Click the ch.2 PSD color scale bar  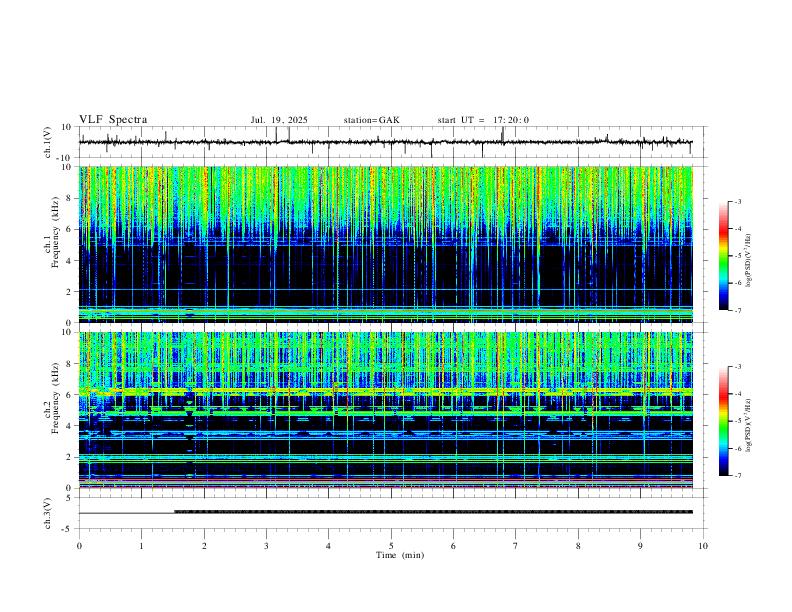724,421
